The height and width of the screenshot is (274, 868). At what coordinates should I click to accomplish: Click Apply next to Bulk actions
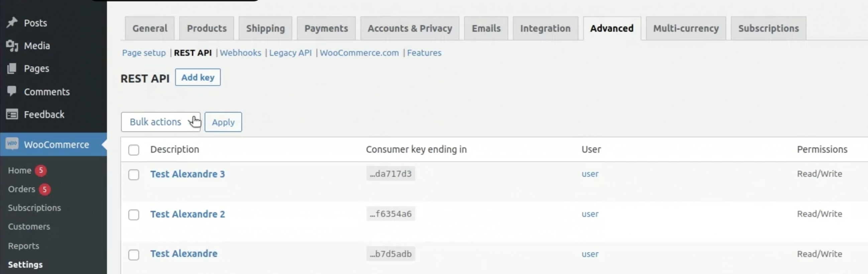[x=223, y=122]
